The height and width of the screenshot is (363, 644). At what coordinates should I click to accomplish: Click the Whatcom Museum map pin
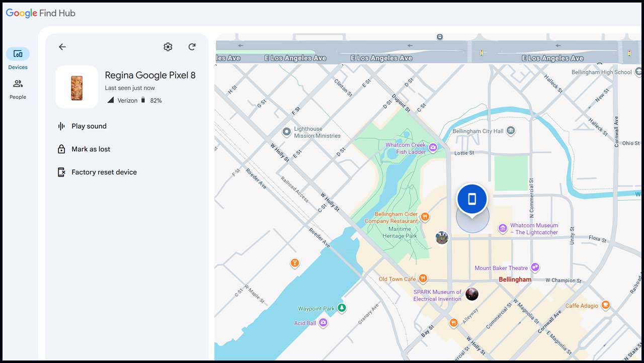click(503, 229)
